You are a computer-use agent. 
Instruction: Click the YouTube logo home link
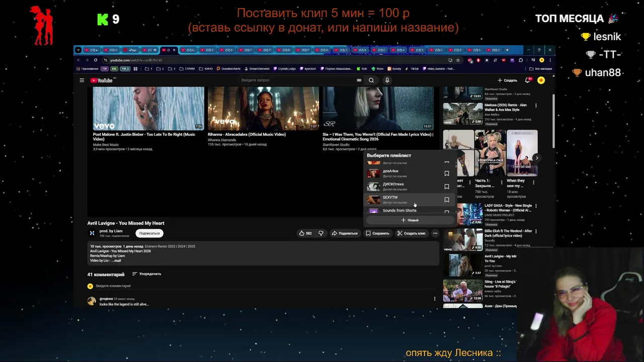[x=101, y=80]
